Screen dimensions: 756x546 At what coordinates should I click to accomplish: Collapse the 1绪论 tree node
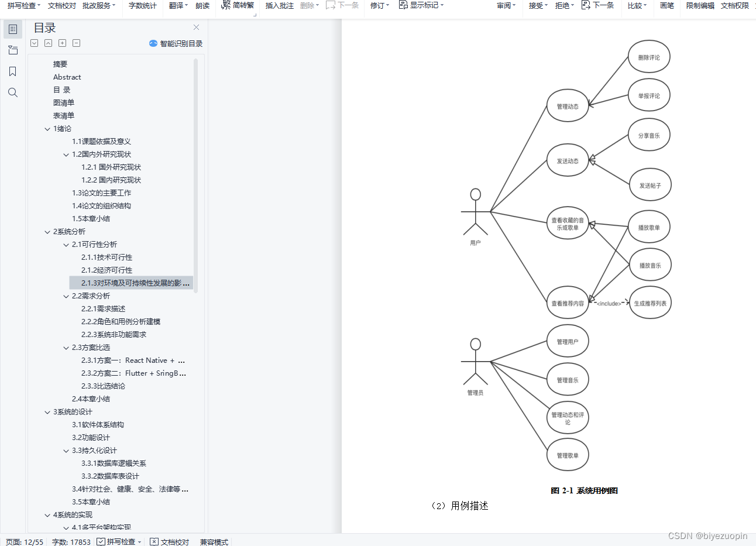pyautogui.click(x=47, y=129)
